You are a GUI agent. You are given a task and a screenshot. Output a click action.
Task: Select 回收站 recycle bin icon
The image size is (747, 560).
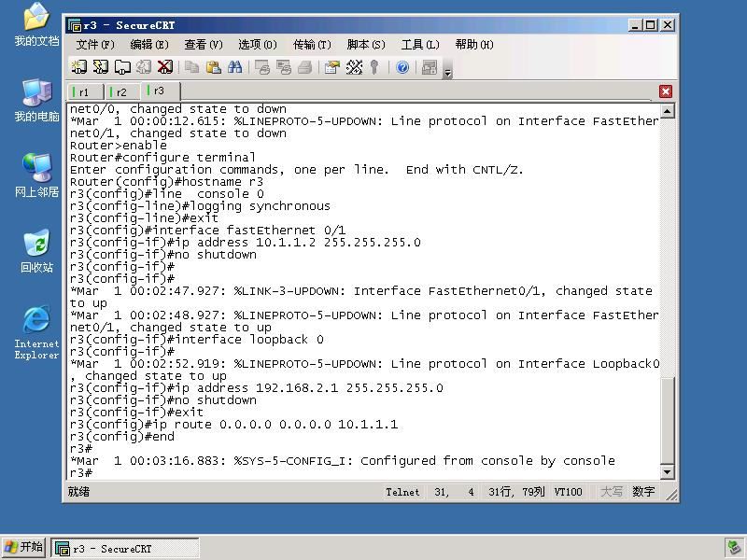(x=36, y=251)
